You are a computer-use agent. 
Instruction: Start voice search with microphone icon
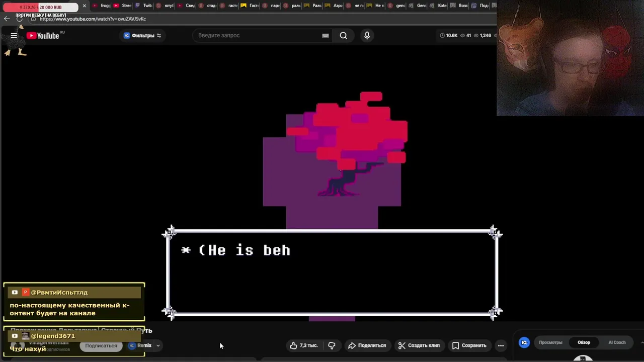click(x=367, y=35)
